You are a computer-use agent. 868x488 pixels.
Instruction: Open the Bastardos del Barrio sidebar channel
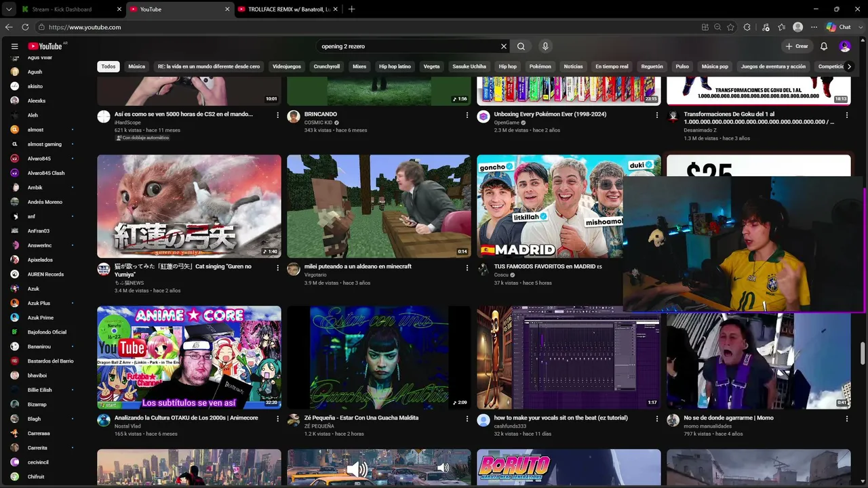50,361
